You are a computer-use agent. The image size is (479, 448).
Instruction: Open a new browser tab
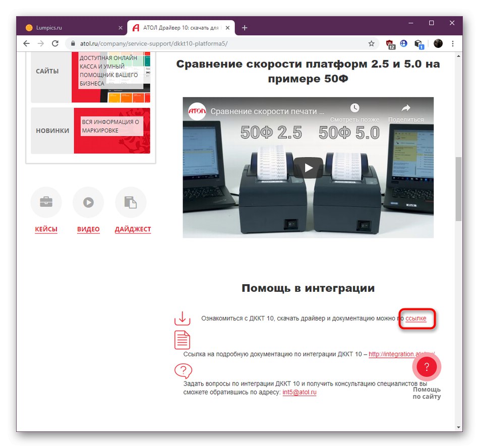click(x=245, y=28)
